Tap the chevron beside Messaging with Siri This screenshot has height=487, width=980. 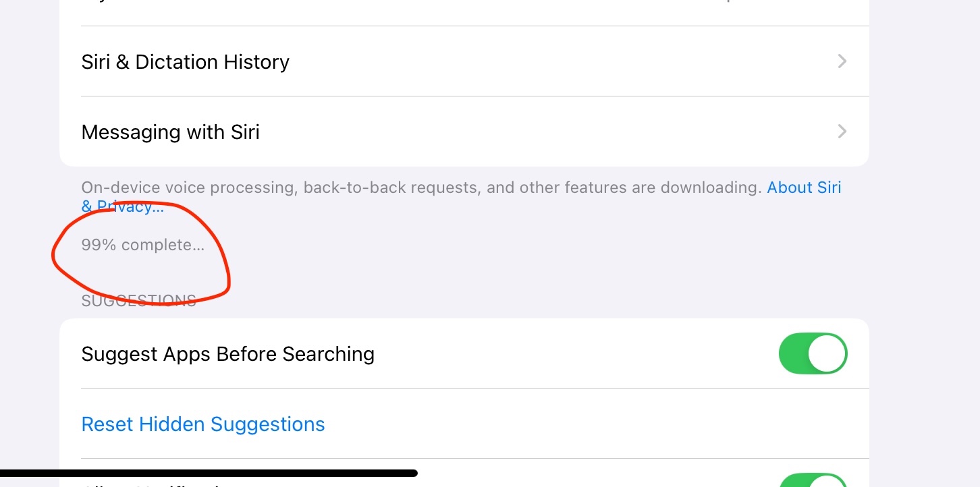[842, 131]
